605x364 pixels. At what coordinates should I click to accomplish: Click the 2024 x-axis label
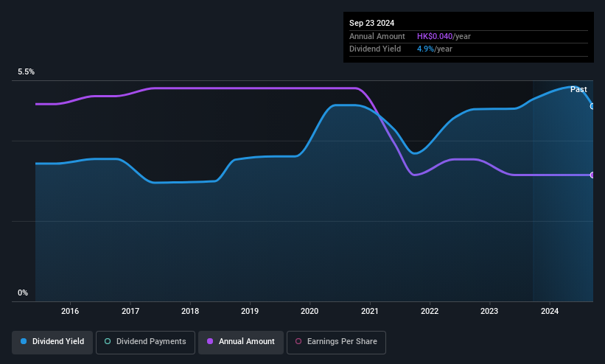click(550, 311)
